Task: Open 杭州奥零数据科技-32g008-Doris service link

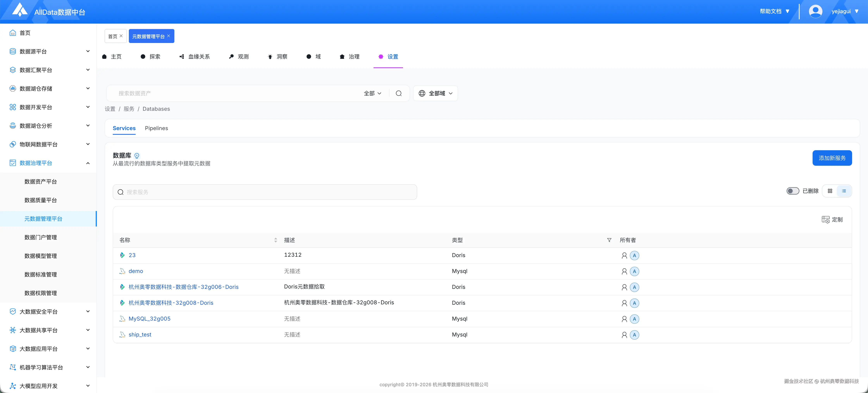Action: tap(171, 303)
